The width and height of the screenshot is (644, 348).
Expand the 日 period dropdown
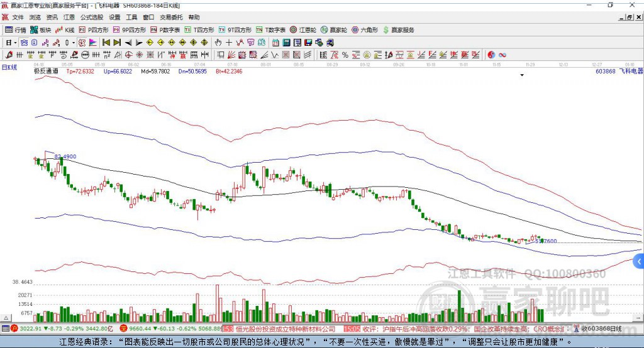[15, 43]
